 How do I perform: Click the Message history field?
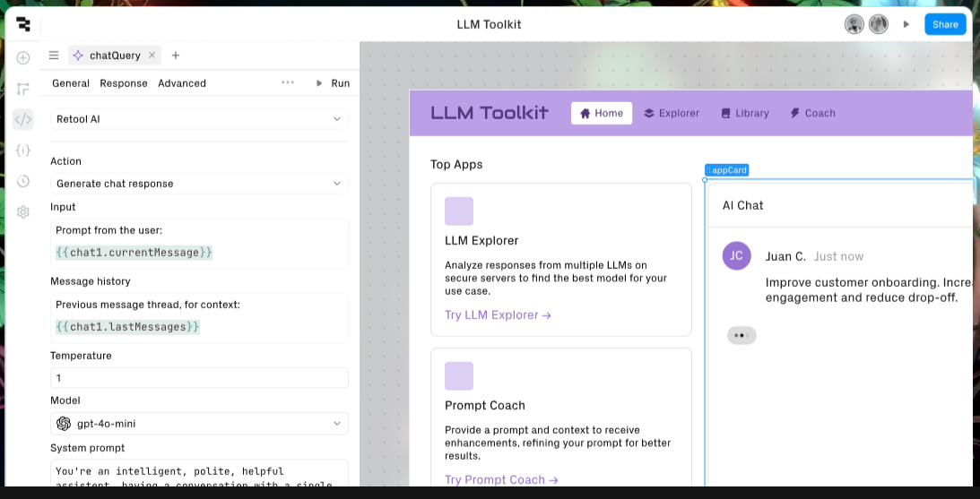pos(199,318)
